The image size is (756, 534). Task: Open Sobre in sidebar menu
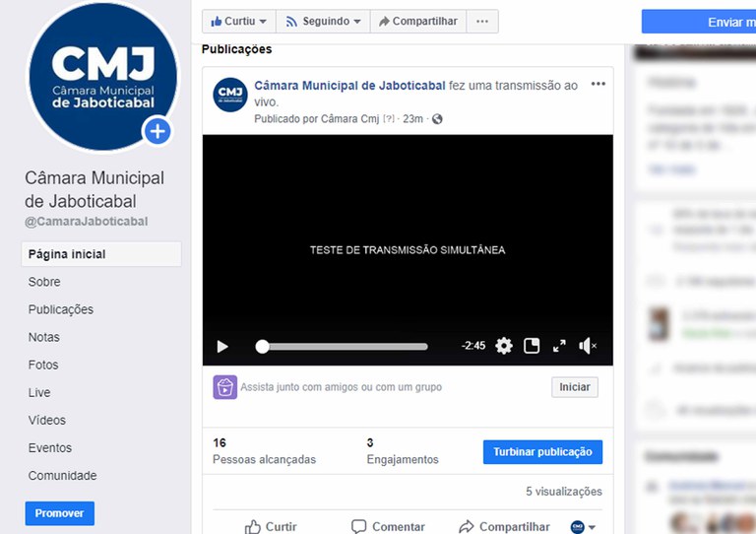click(x=44, y=282)
